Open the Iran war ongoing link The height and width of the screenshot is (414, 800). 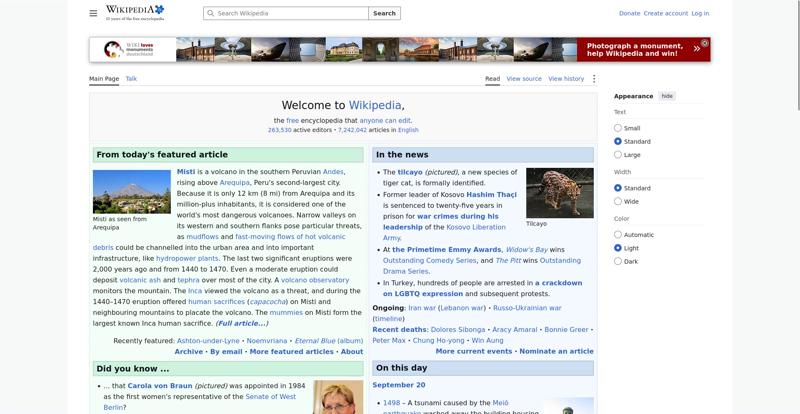(x=422, y=308)
